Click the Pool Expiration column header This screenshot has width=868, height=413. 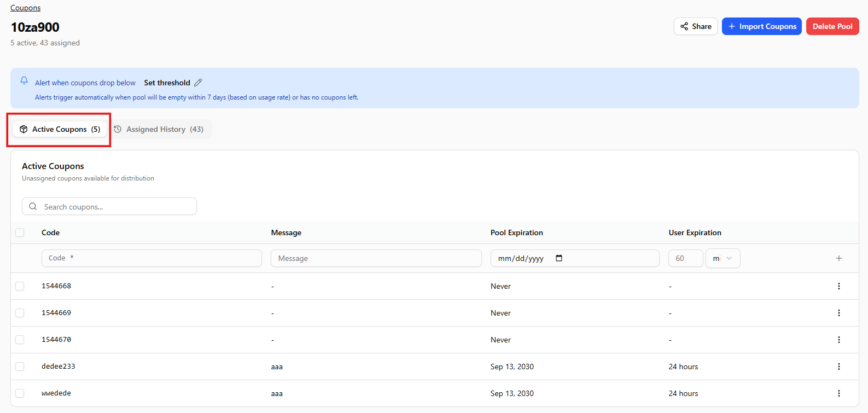coord(517,232)
